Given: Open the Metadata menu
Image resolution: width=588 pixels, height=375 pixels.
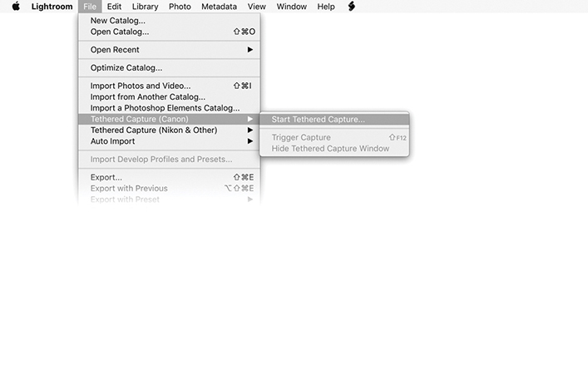Looking at the screenshot, I should click(x=219, y=7).
